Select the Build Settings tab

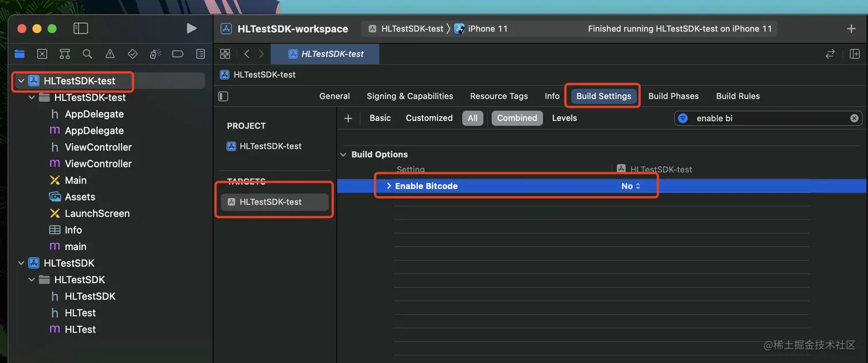(604, 96)
